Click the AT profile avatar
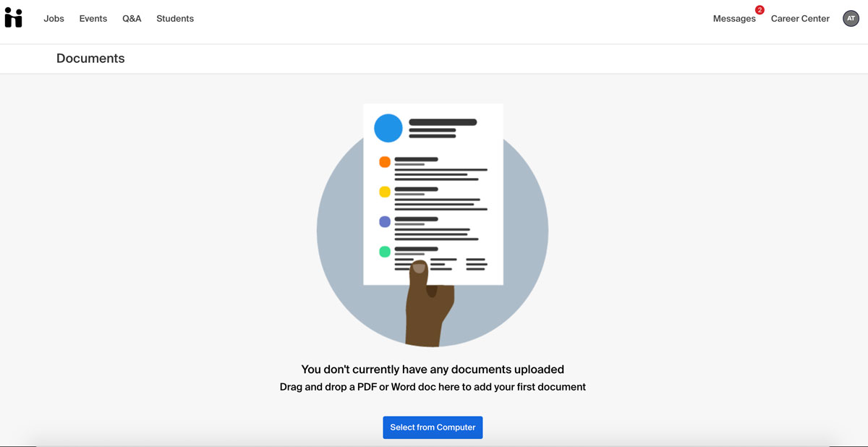The image size is (868, 447). [x=851, y=18]
